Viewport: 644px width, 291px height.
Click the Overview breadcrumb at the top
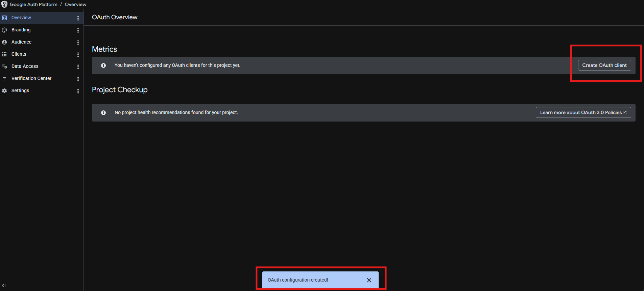[x=76, y=4]
